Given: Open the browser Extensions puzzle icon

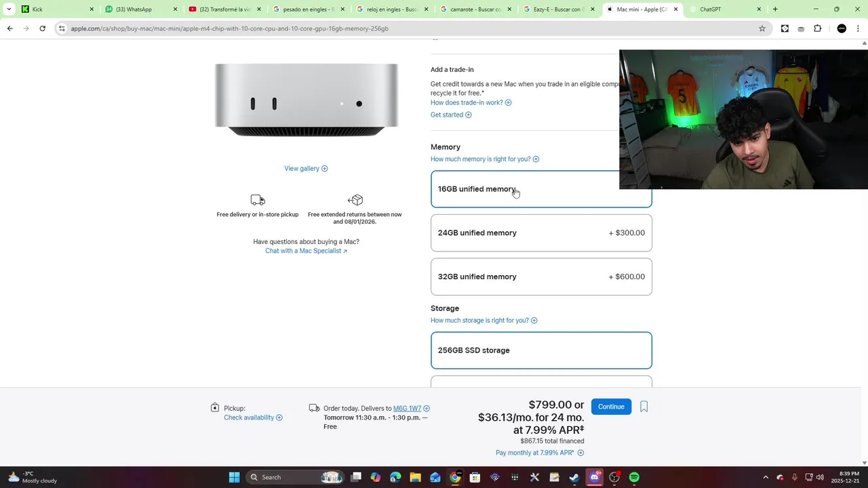Looking at the screenshot, I should tap(817, 28).
